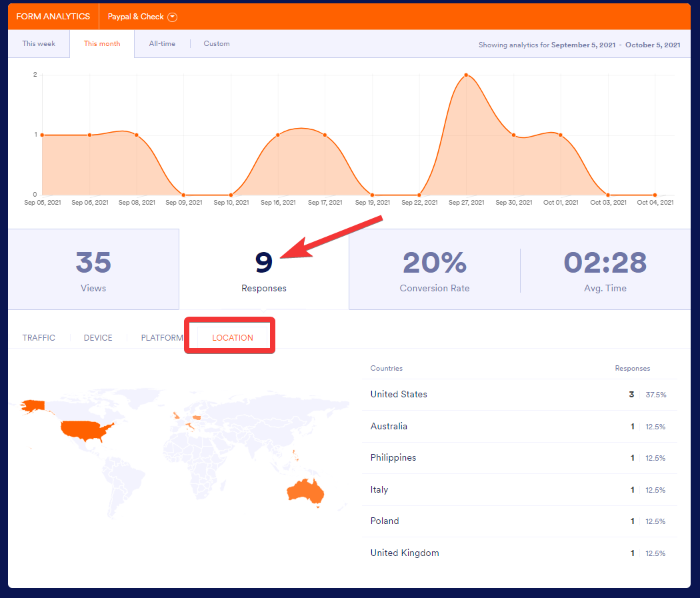This screenshot has width=700, height=598.
Task: Click the 20% Conversion Rate card
Action: (435, 269)
